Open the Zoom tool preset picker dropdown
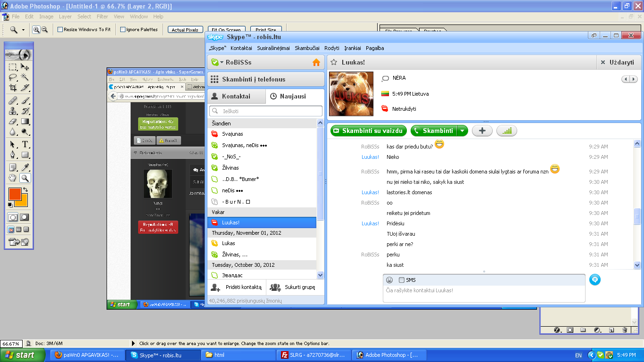The width and height of the screenshot is (644, 362). pos(22,30)
